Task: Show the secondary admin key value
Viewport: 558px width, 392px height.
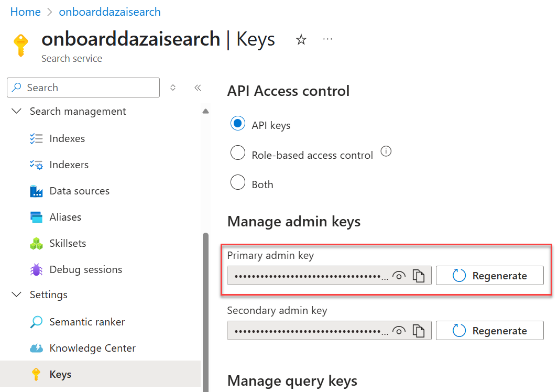Action: [399, 331]
